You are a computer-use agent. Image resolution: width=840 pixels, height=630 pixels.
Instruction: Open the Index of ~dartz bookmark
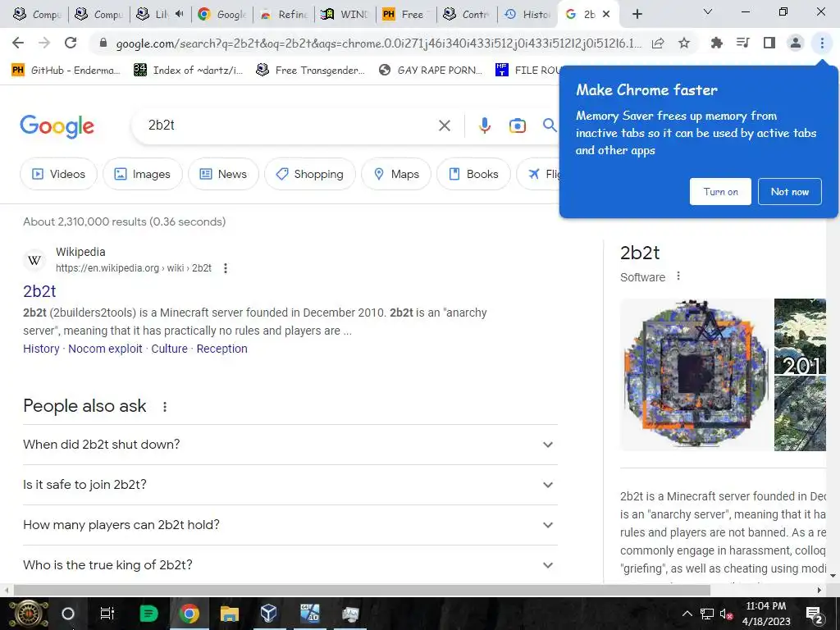(x=189, y=71)
